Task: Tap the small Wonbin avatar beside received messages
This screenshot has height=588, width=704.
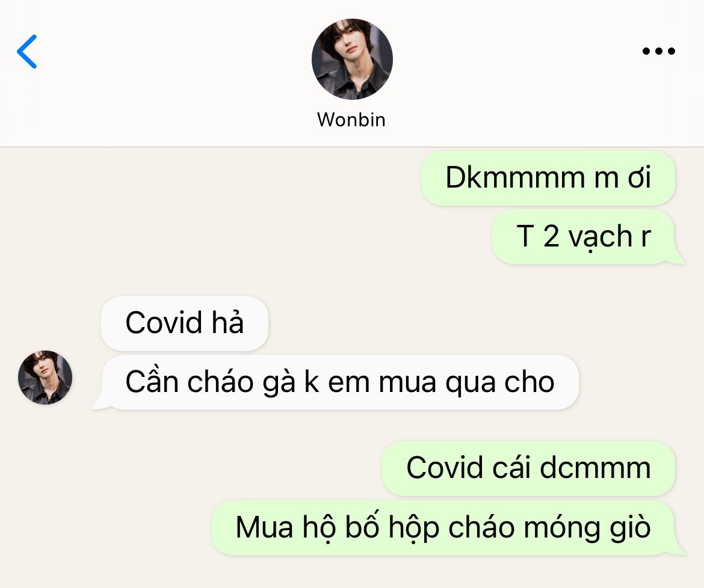Action: click(x=45, y=377)
